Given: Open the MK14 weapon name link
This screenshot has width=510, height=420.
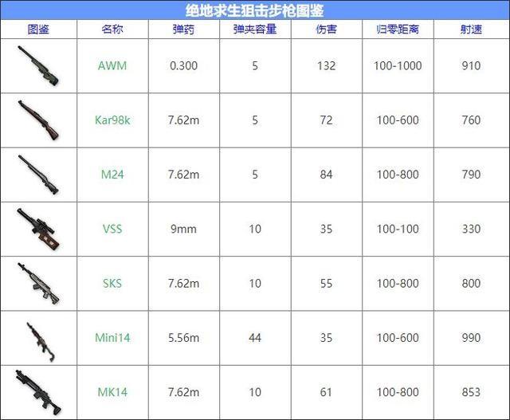Looking at the screenshot, I should tap(112, 391).
